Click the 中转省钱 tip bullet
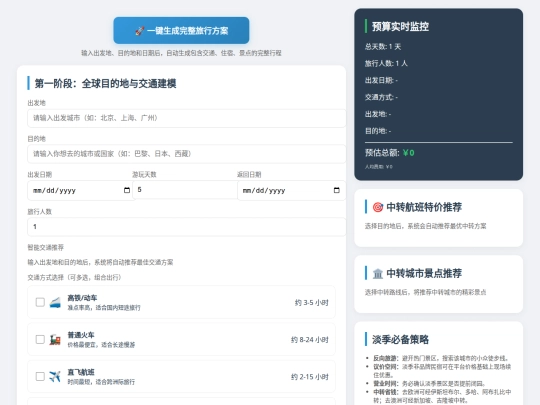Viewport: 540px width, 405px height. click(x=442, y=396)
